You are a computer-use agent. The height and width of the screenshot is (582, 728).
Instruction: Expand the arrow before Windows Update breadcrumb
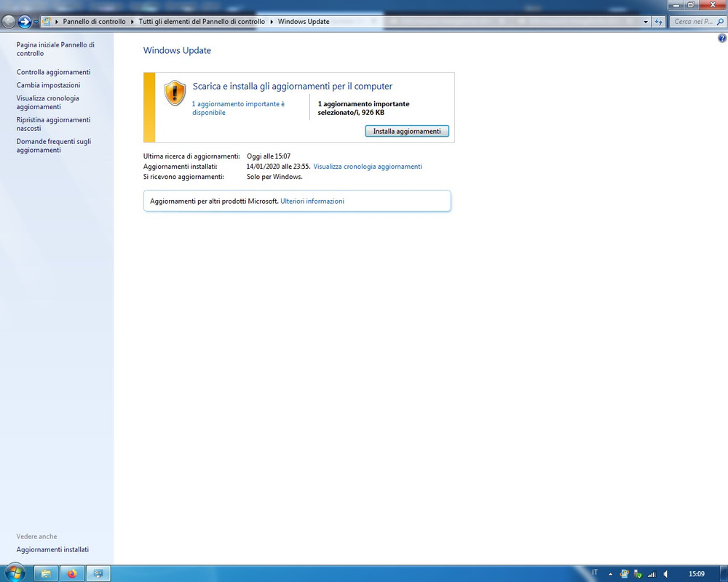click(x=272, y=22)
